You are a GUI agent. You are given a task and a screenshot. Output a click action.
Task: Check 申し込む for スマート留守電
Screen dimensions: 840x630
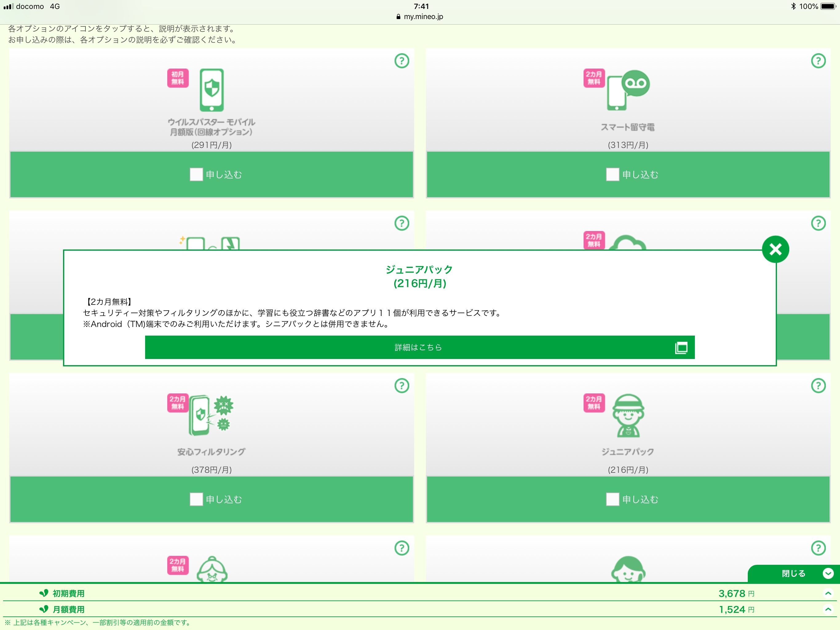point(612,174)
